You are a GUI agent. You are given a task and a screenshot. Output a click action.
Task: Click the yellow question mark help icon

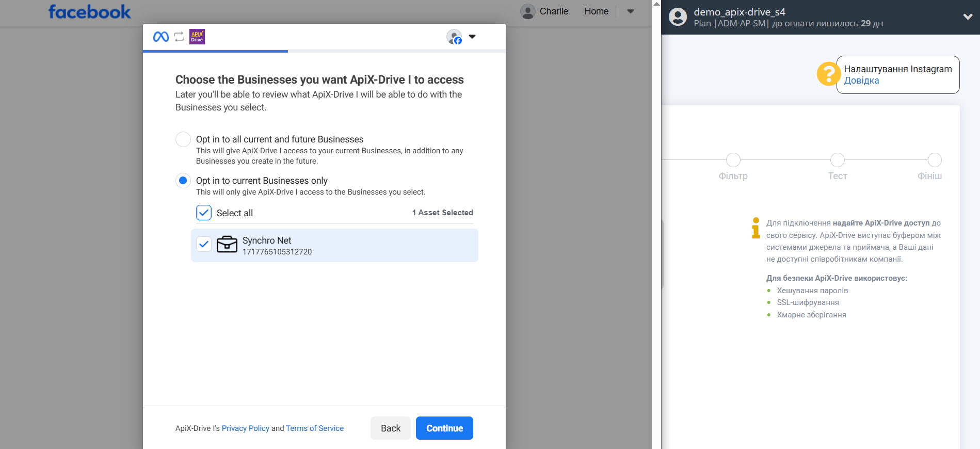coord(828,74)
